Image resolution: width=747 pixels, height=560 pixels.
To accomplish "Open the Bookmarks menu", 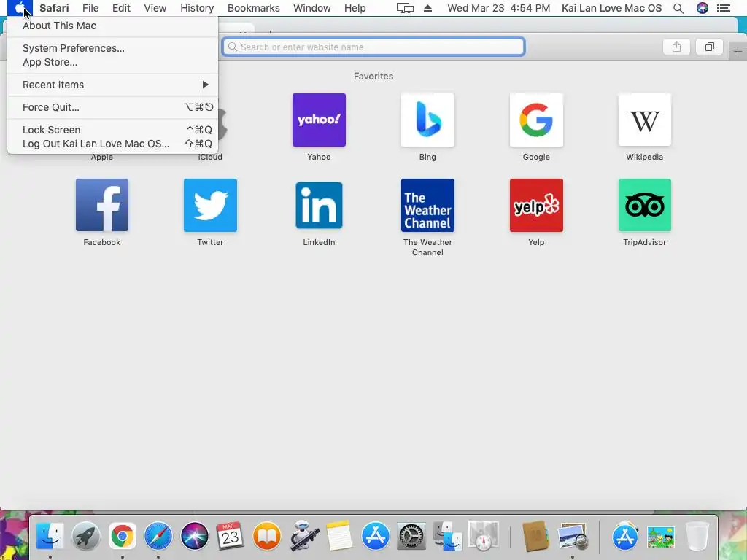I will point(253,8).
